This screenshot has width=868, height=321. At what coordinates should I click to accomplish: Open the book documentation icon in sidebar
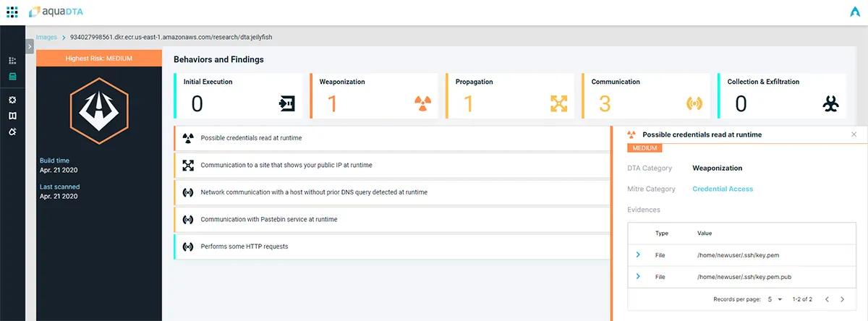(x=12, y=116)
